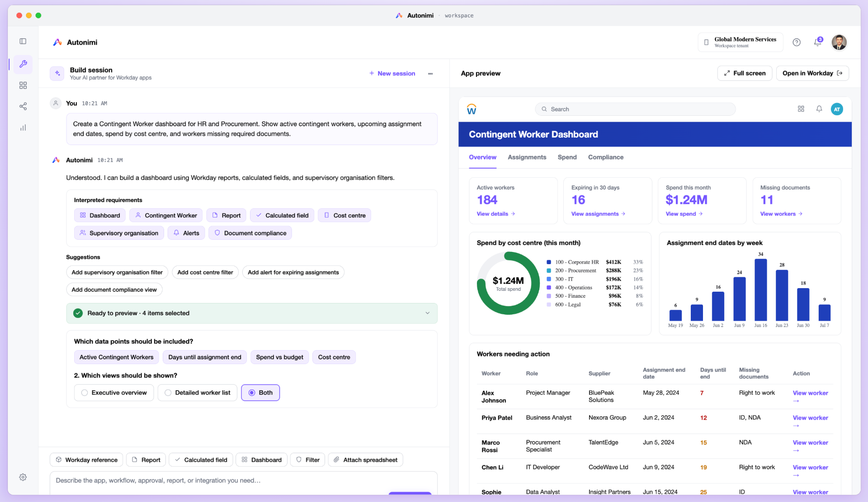Click the 200 - Procurement legend swatch
Viewport: 868px width, 502px height.
[x=549, y=271]
